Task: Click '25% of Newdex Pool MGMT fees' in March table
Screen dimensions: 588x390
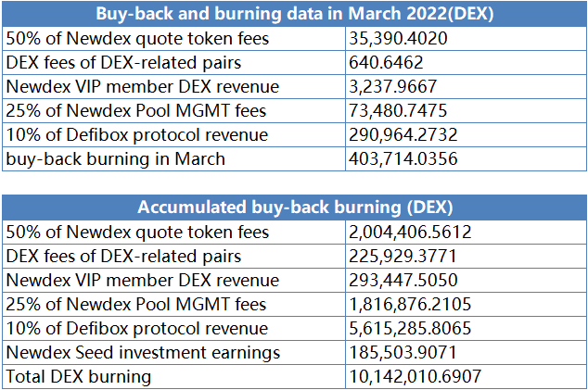Action: [136, 110]
